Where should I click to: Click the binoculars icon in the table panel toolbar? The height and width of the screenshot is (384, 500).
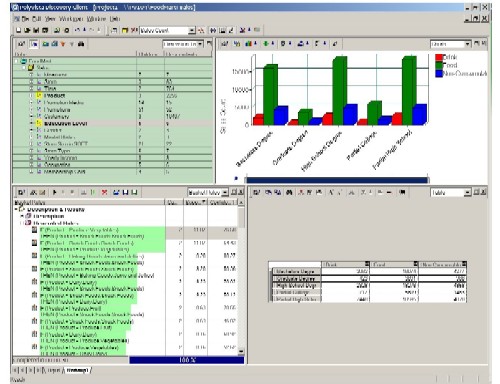289,192
